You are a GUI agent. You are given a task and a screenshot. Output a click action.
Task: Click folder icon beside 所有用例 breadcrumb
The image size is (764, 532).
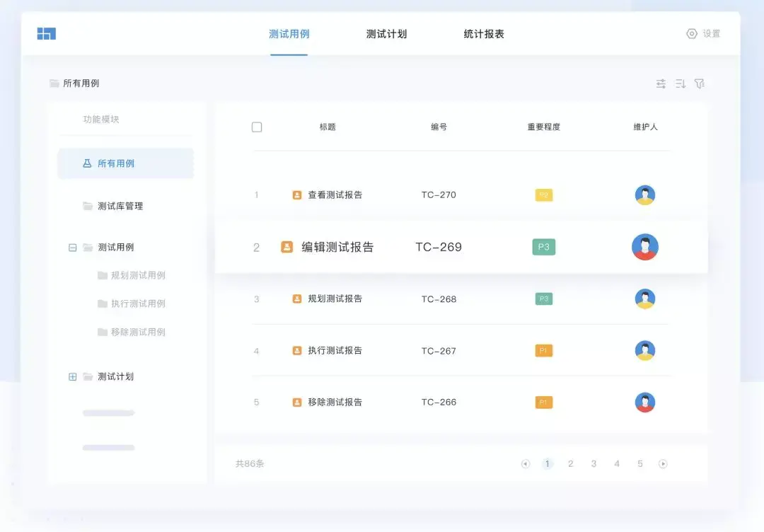(54, 83)
